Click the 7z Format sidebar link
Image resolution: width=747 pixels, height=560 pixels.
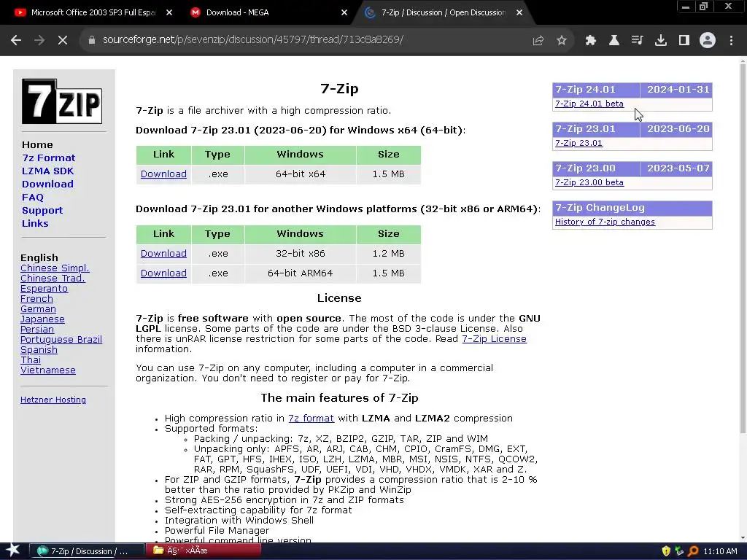(49, 158)
